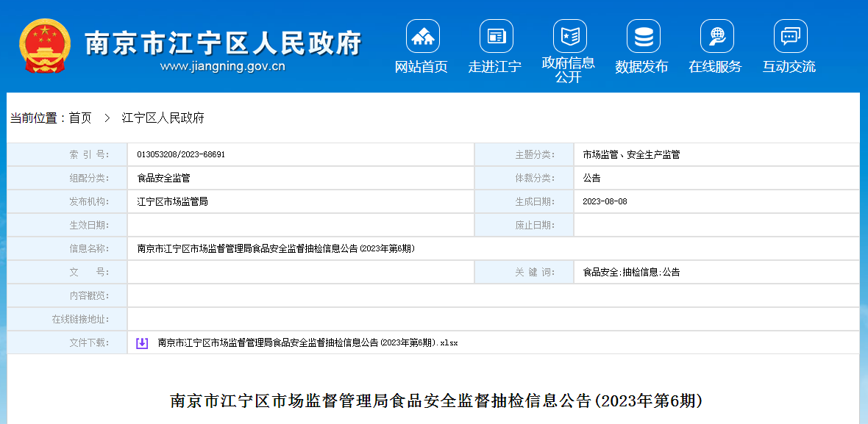The image size is (868, 424).
Task: Click the 南京市江宁区人民政府 header title
Action: pos(223,43)
